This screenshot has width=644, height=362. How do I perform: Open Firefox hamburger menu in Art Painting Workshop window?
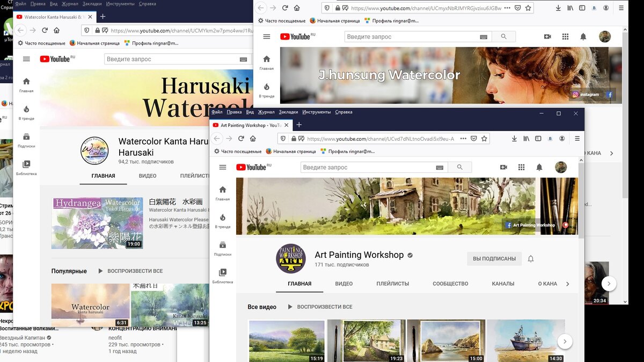click(577, 139)
